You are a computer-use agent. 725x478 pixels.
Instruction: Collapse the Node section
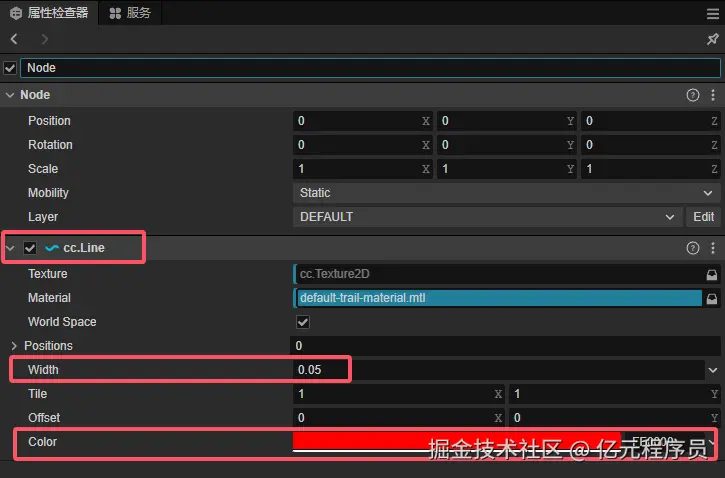click(10, 95)
